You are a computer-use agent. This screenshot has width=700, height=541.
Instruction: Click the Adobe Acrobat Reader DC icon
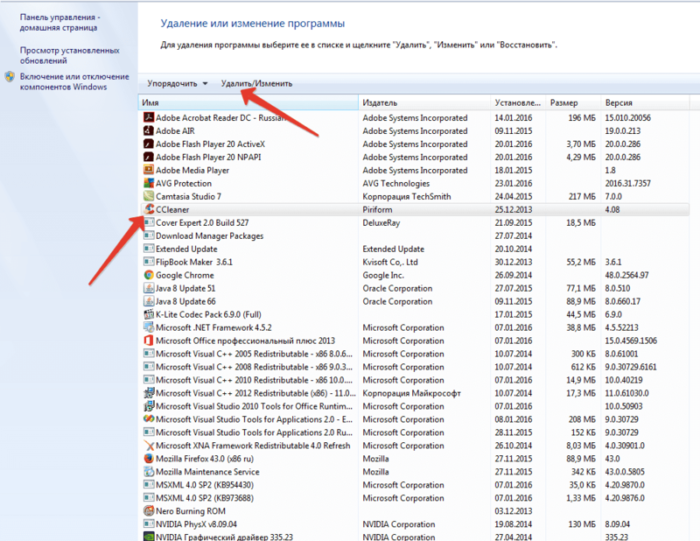coord(149,117)
